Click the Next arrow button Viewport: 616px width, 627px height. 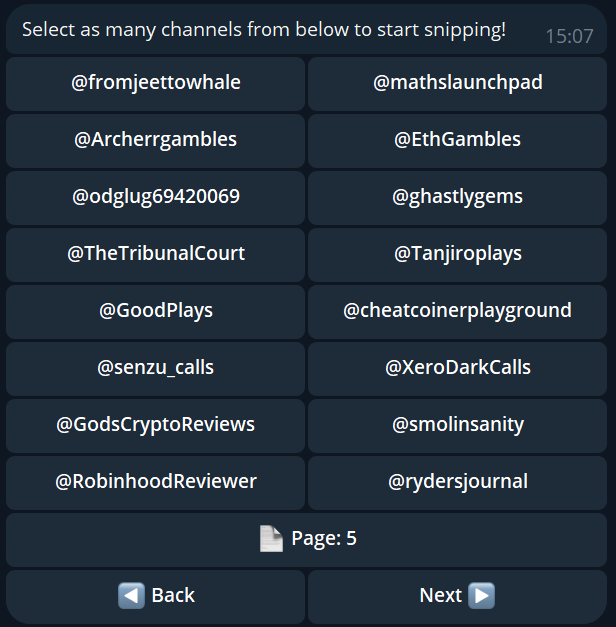point(457,596)
